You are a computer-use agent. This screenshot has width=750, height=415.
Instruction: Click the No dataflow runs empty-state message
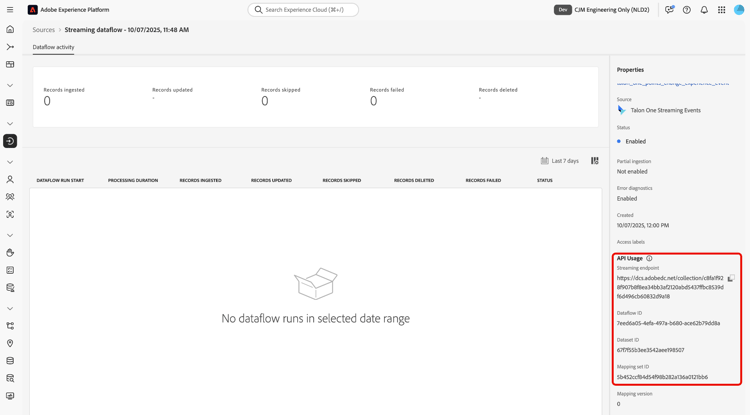(316, 318)
